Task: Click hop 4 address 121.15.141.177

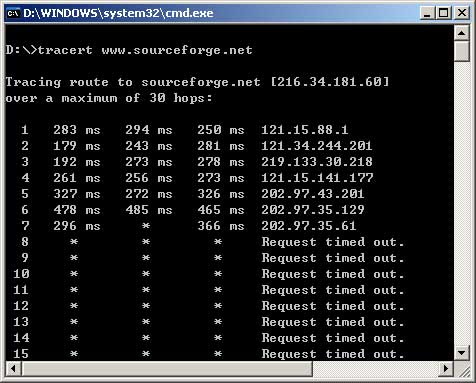Action: 317,178
